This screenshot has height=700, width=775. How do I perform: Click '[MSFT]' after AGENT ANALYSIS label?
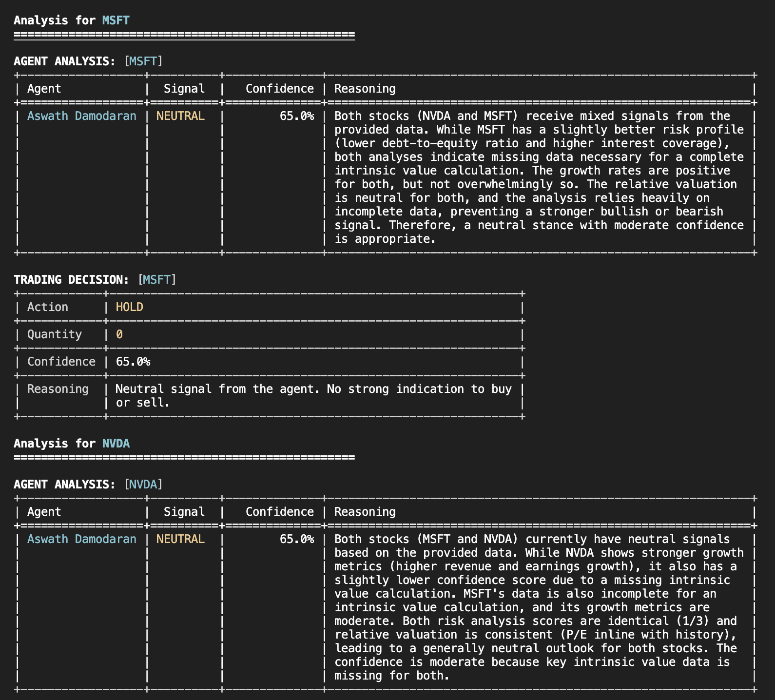point(143,61)
